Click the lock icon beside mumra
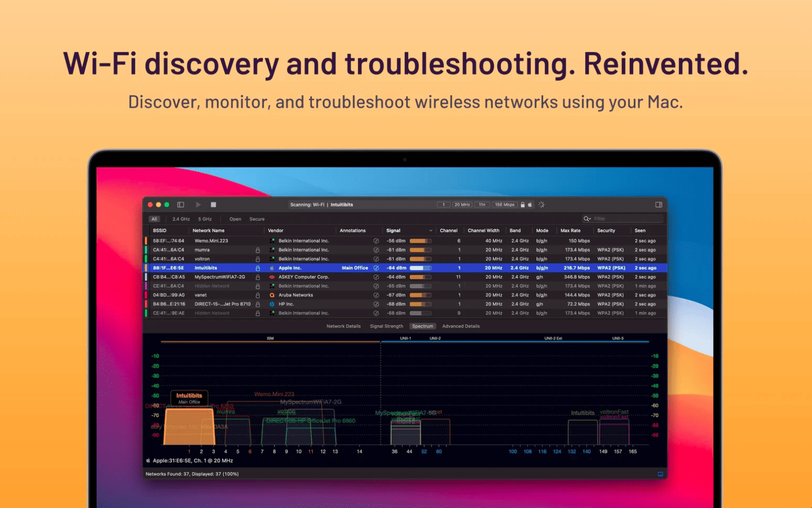The width and height of the screenshot is (812, 508). point(258,250)
